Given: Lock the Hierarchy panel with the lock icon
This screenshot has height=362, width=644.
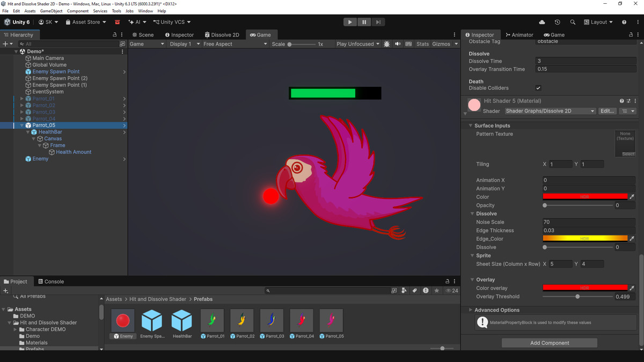Looking at the screenshot, I should pyautogui.click(x=114, y=35).
